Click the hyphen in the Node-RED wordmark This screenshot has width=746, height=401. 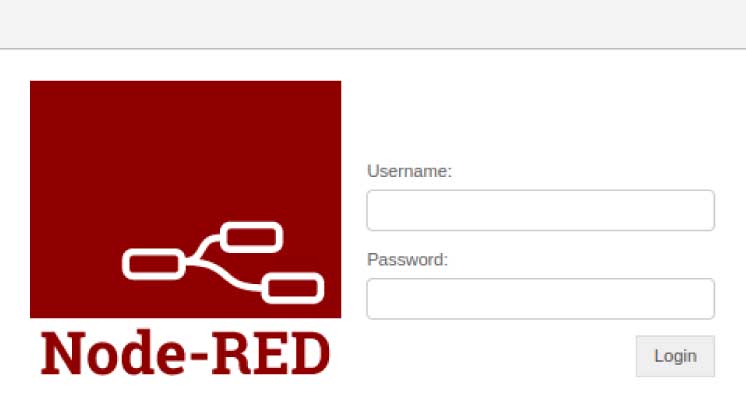(199, 355)
